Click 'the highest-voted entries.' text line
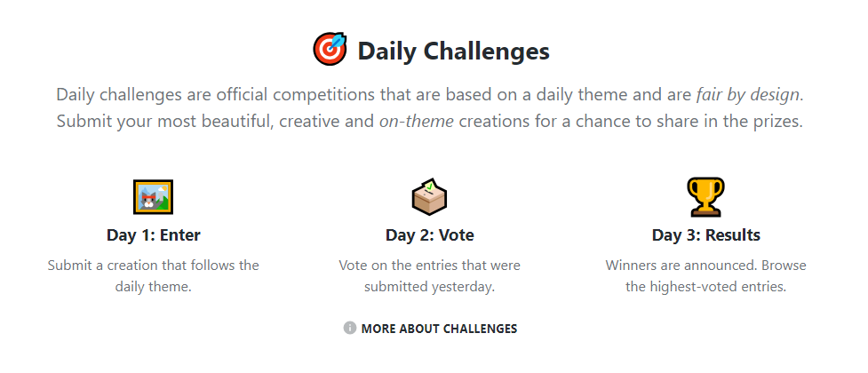This screenshot has height=373, width=868. pyautogui.click(x=705, y=287)
